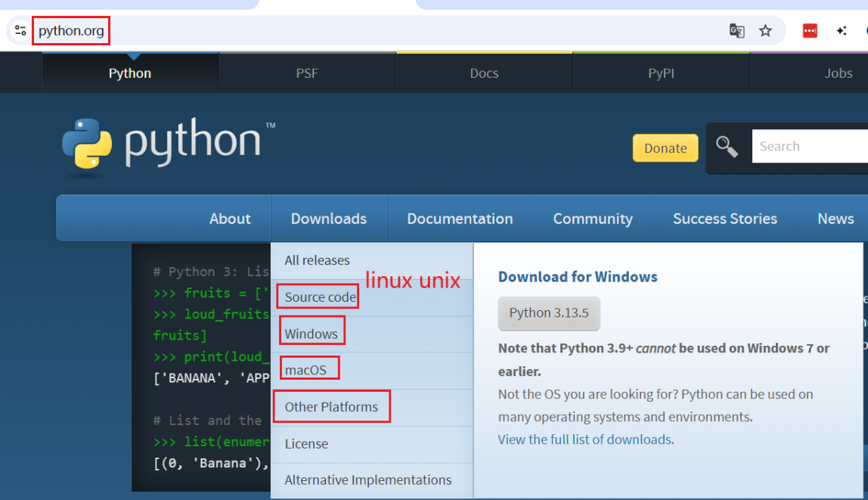The width and height of the screenshot is (868, 500).
Task: Switch to the Docs tab
Action: point(485,73)
